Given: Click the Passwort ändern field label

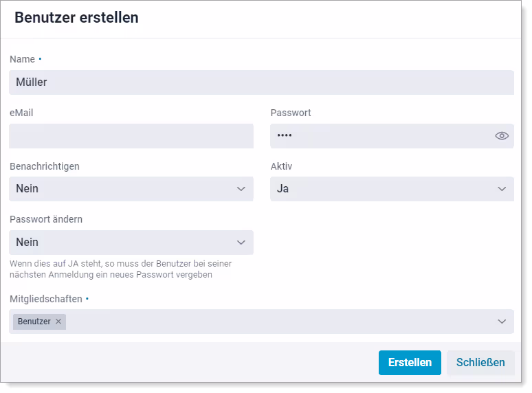Looking at the screenshot, I should tap(46, 219).
